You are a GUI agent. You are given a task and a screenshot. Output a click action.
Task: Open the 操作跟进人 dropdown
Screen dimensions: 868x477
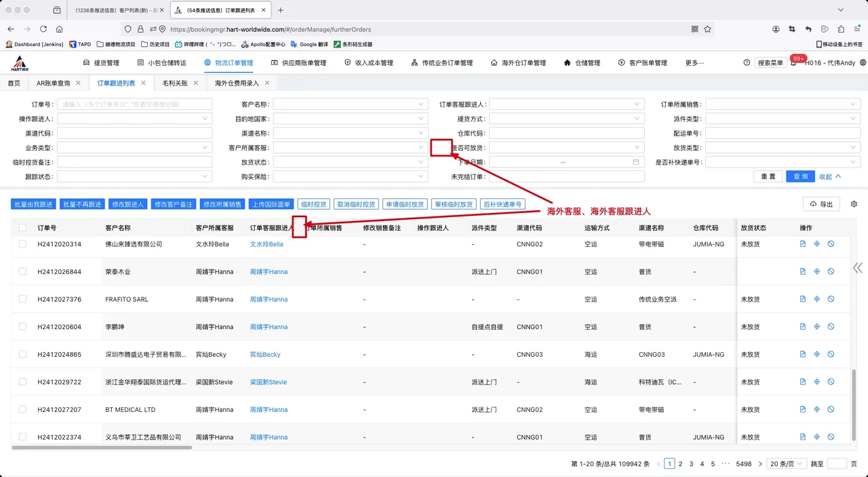(134, 119)
